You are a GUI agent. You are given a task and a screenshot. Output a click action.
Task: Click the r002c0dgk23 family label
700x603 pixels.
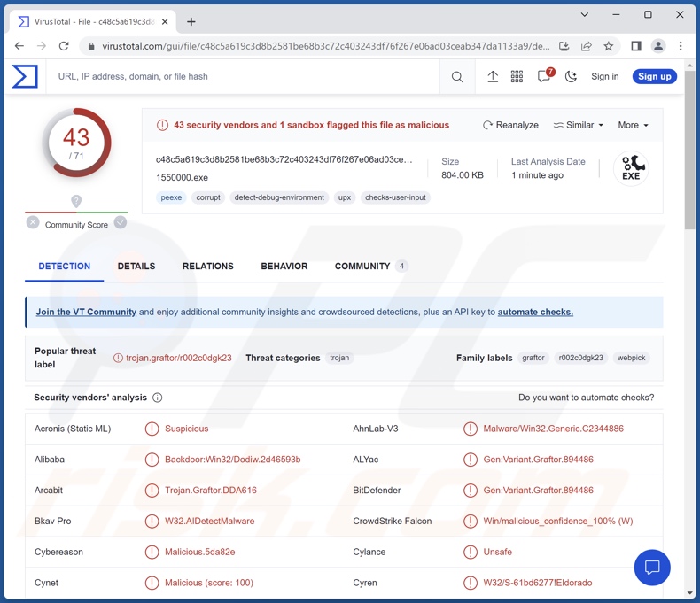[x=580, y=358]
